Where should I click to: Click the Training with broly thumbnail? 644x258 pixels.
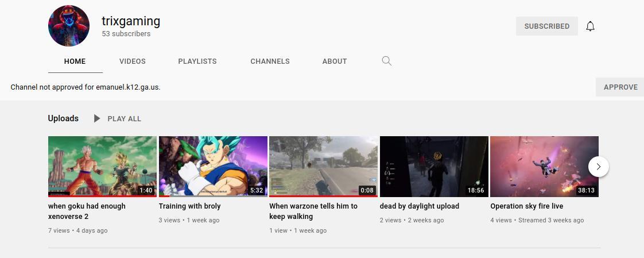point(213,167)
